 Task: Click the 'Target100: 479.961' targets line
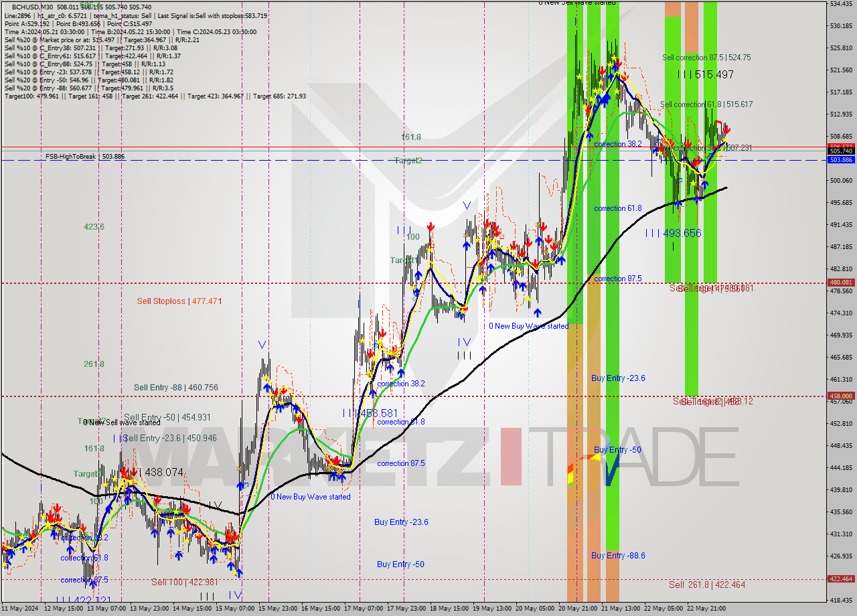pyautogui.click(x=155, y=96)
